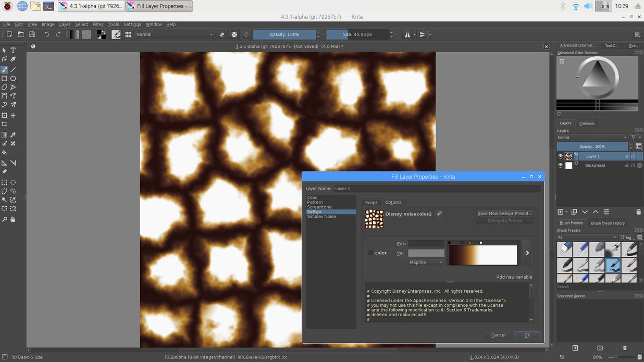644x362 pixels.
Task: Click the pencil icon beside Disney noisecolor2
Action: point(439,214)
